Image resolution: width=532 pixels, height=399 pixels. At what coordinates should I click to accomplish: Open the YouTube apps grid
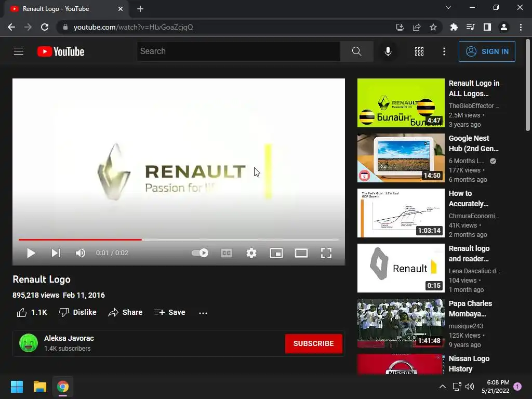coord(419,51)
